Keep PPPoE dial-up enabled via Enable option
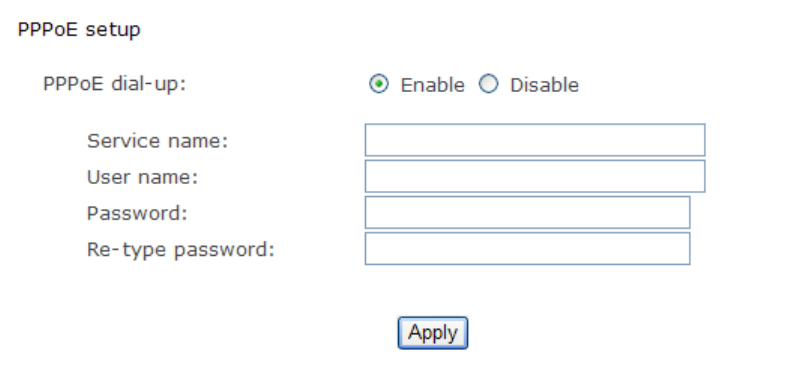The height and width of the screenshot is (374, 802). pyautogui.click(x=378, y=84)
